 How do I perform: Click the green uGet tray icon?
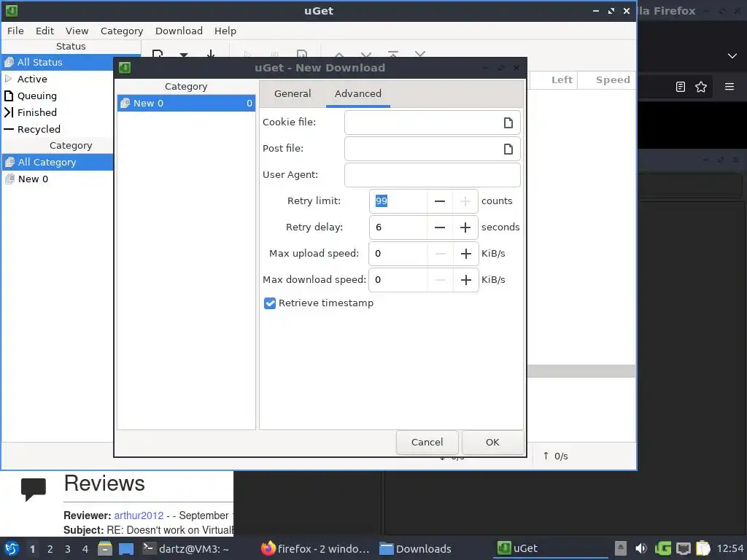tap(662, 548)
